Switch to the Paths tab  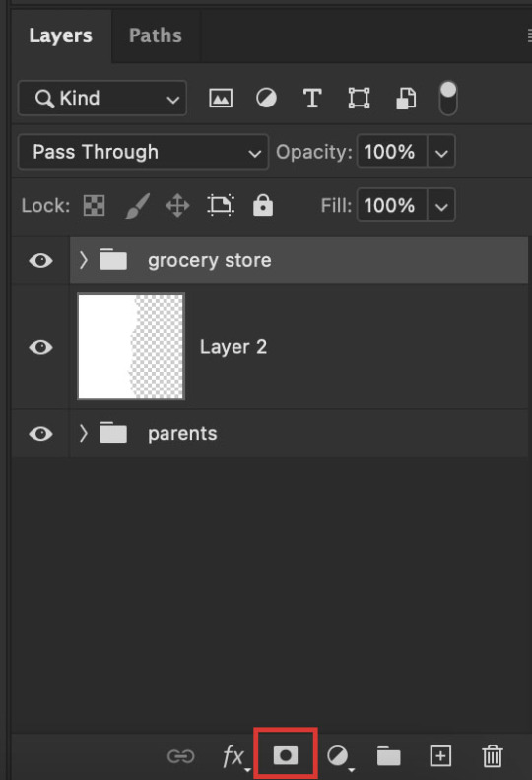click(x=156, y=35)
